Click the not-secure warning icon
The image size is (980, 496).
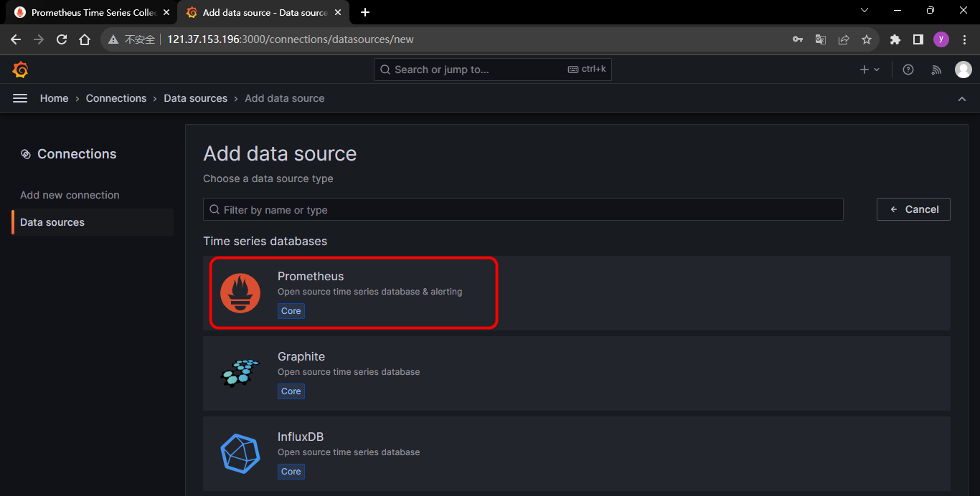[x=113, y=39]
